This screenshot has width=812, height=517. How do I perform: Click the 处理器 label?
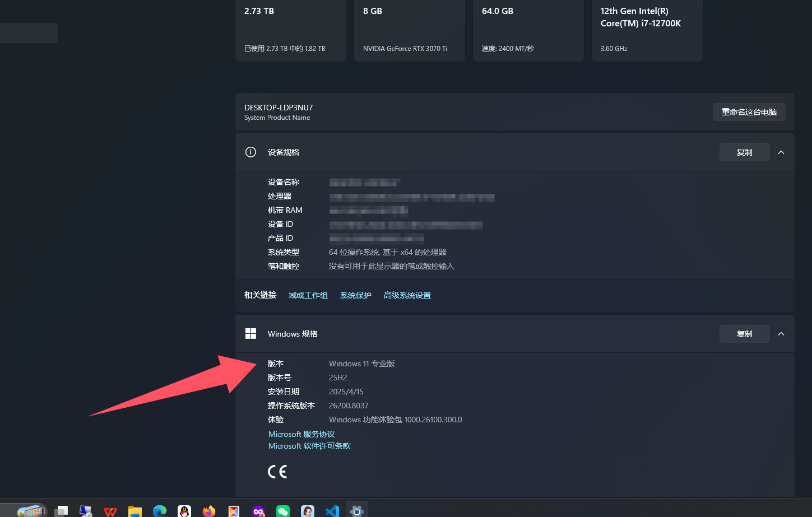[280, 196]
